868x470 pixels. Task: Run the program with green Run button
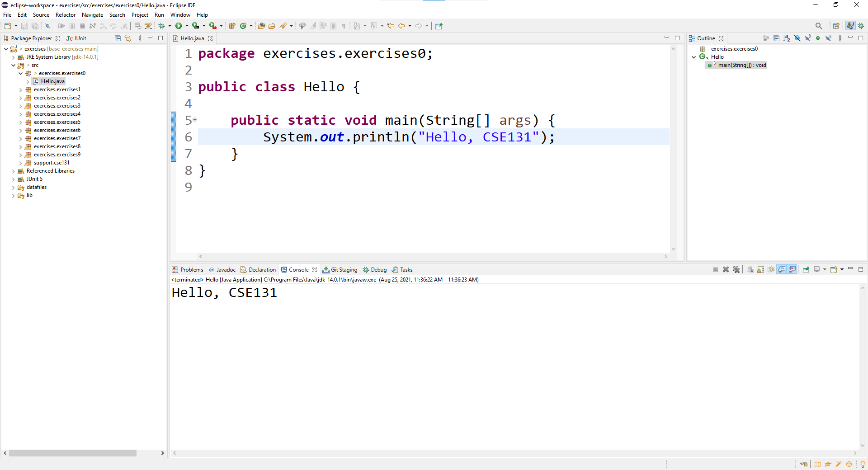click(179, 26)
